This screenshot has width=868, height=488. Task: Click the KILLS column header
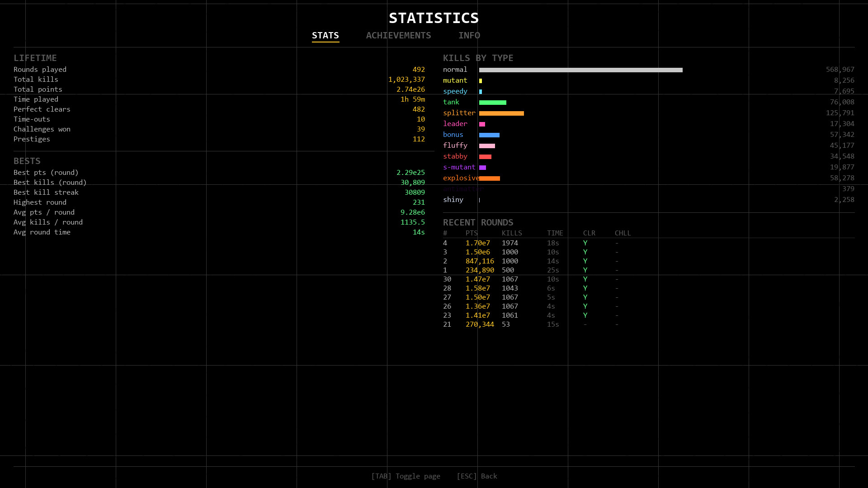click(x=512, y=233)
